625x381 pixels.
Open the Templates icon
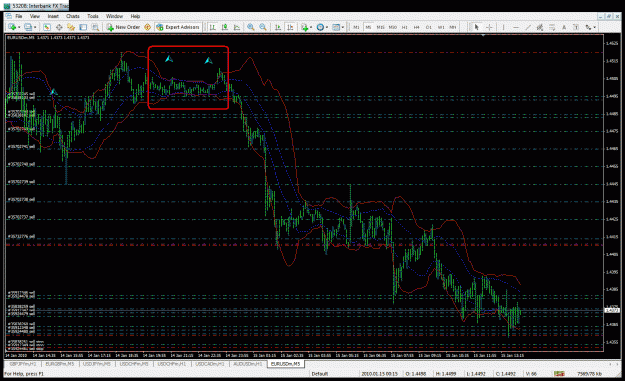[336, 27]
